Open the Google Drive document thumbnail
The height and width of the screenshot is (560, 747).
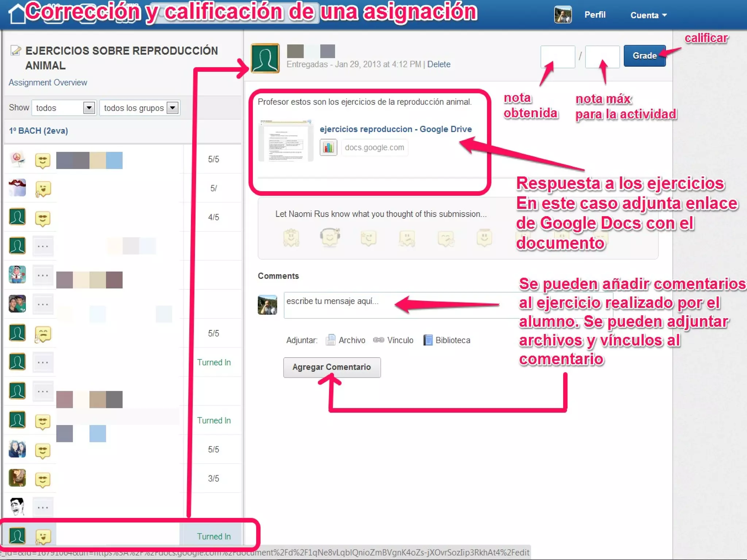pyautogui.click(x=286, y=141)
